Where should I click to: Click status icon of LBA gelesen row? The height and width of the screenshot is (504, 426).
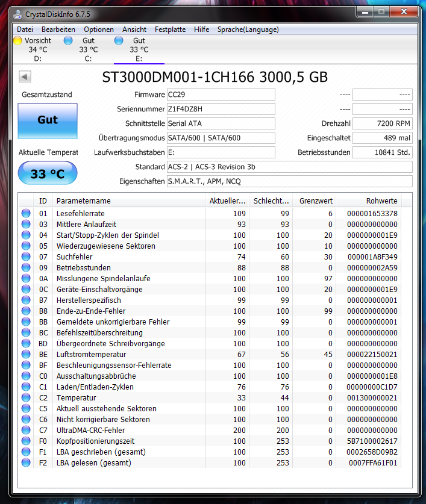coord(26,462)
